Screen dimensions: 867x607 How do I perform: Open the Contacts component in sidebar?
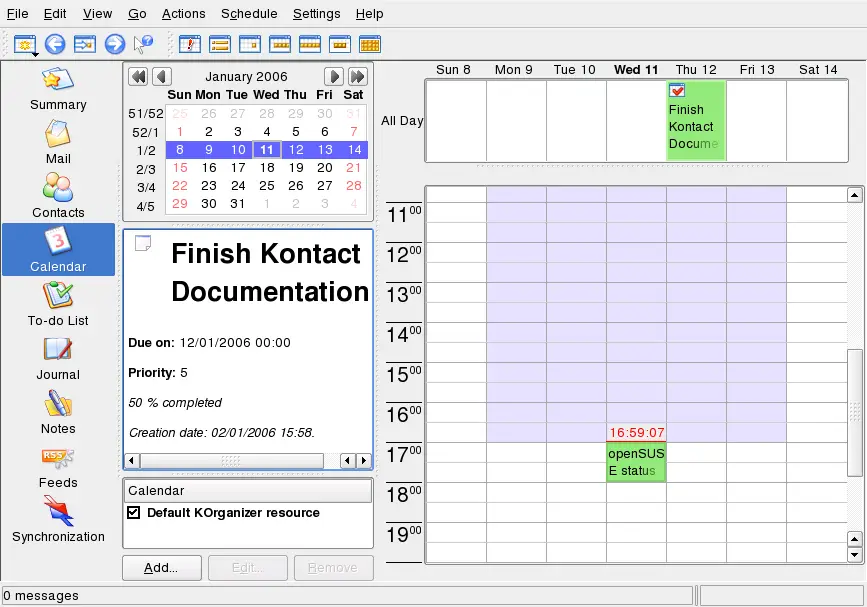[x=58, y=196]
